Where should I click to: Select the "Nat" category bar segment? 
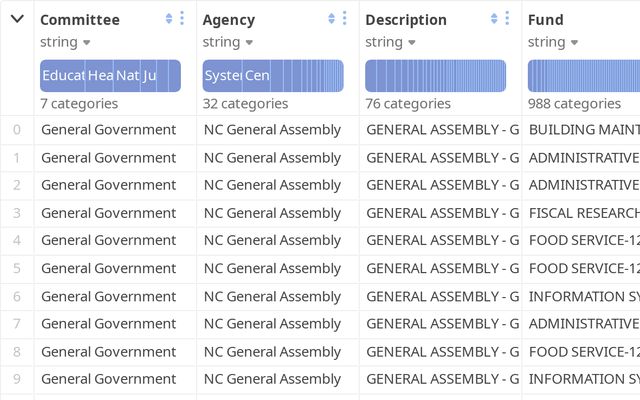coord(127,76)
